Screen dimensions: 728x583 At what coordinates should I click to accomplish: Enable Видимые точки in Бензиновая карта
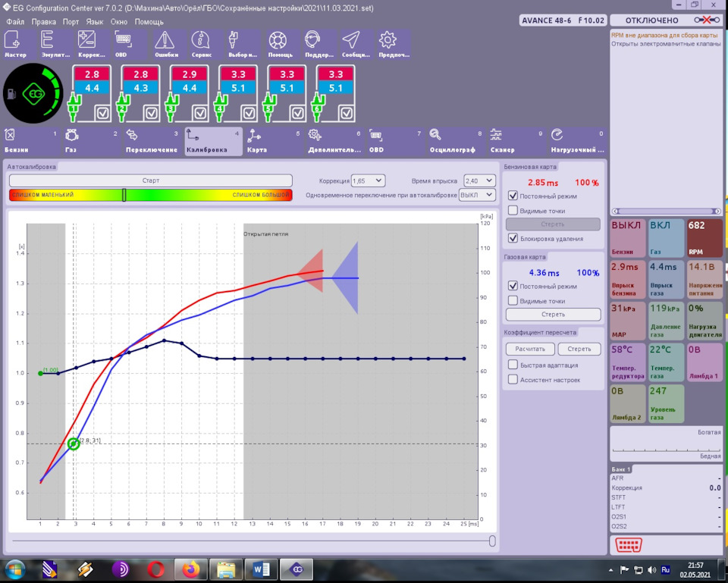tap(513, 211)
